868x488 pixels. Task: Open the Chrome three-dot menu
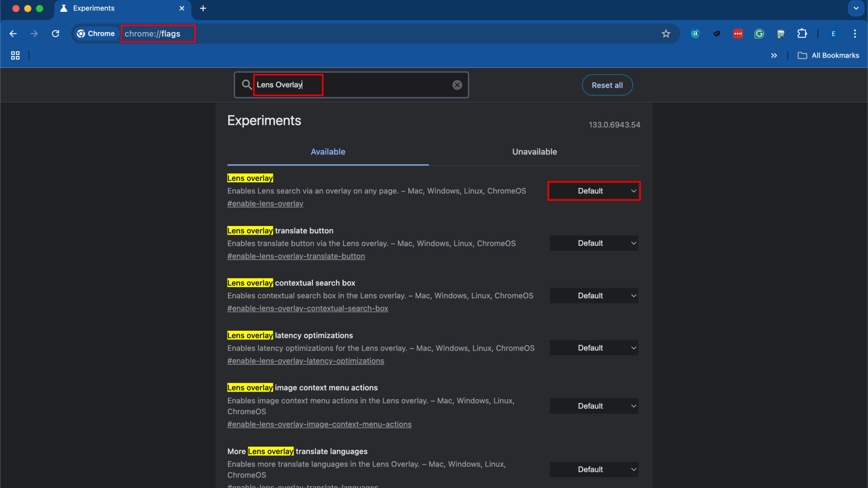pos(855,33)
